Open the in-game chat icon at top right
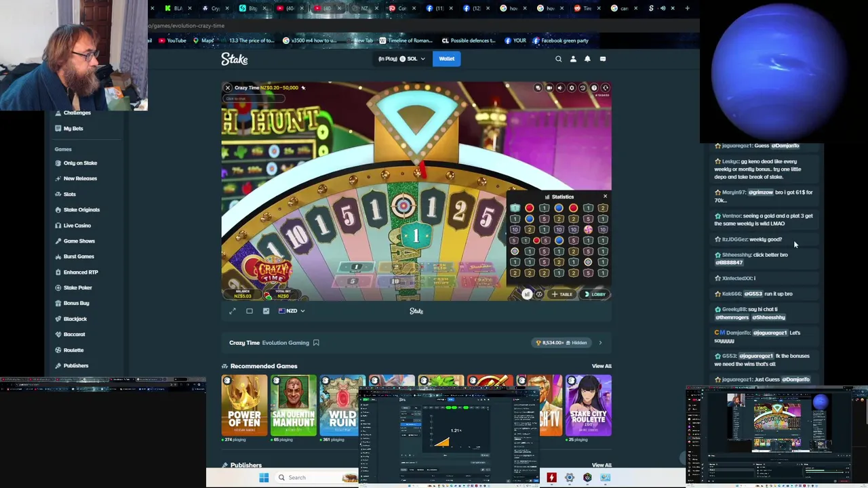The height and width of the screenshot is (488, 868). pyautogui.click(x=538, y=87)
